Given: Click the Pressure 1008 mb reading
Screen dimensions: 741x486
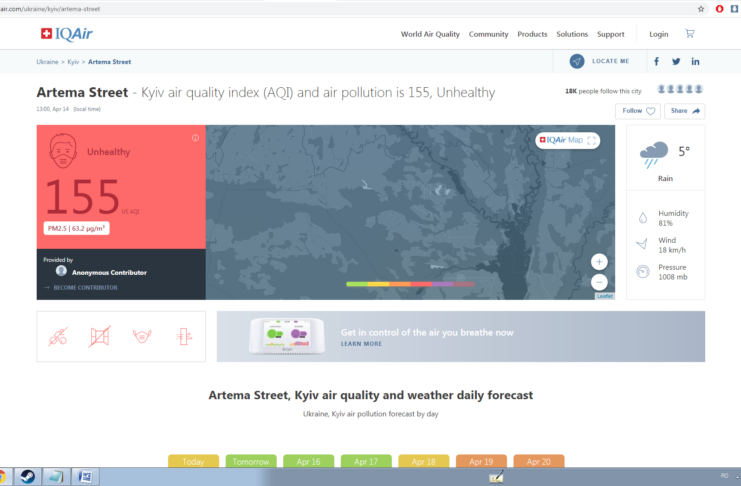Looking at the screenshot, I should pos(673,272).
